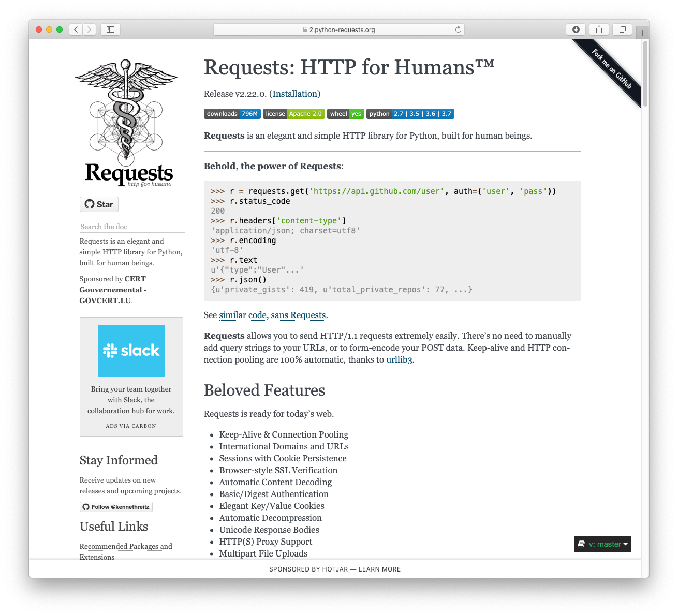Expand the v: master version dropdown

pos(602,544)
